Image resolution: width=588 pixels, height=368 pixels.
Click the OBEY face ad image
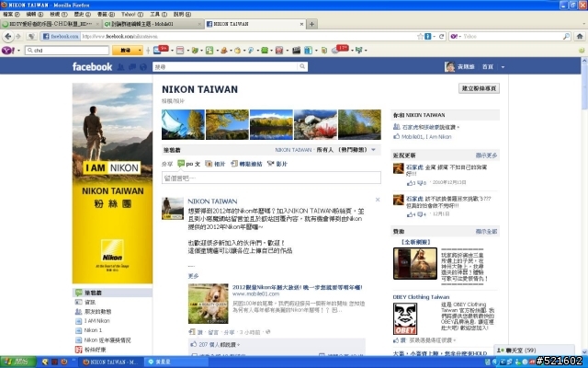(x=405, y=319)
